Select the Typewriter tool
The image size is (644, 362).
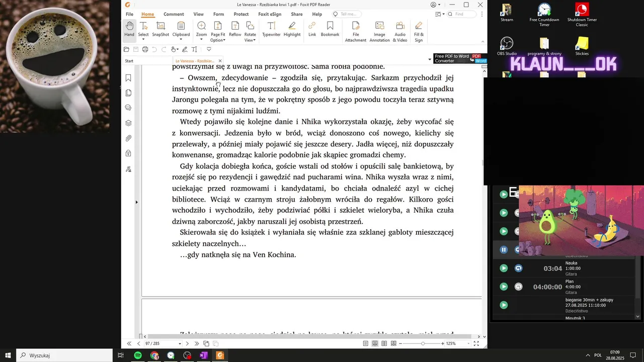(271, 29)
